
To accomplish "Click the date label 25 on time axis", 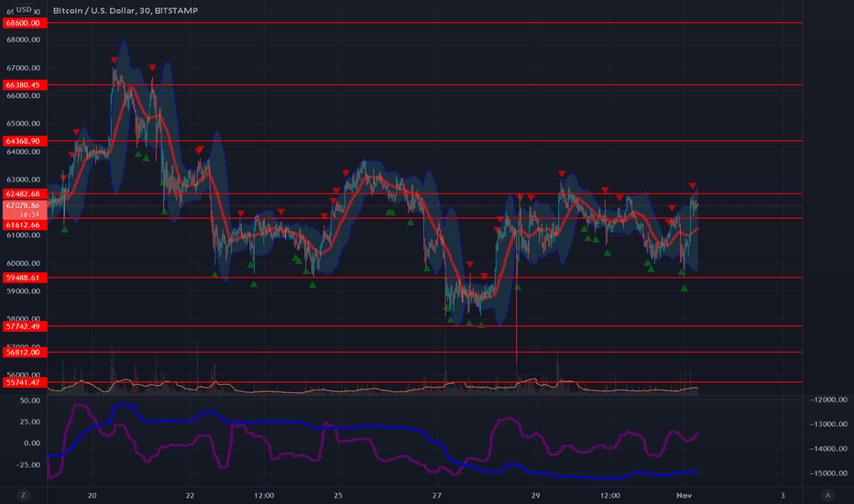I will [338, 495].
